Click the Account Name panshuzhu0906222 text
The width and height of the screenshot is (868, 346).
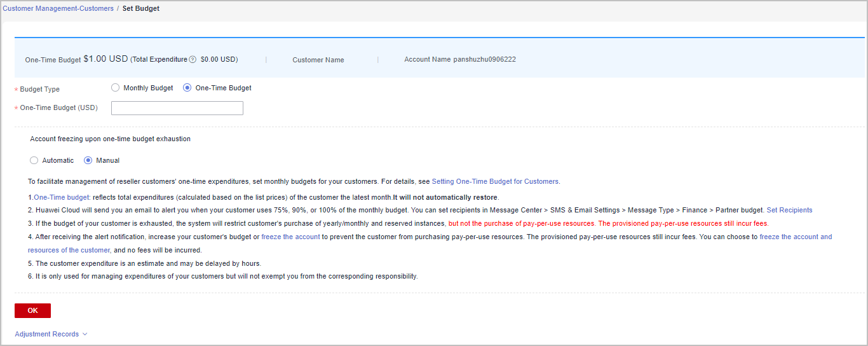coord(459,59)
